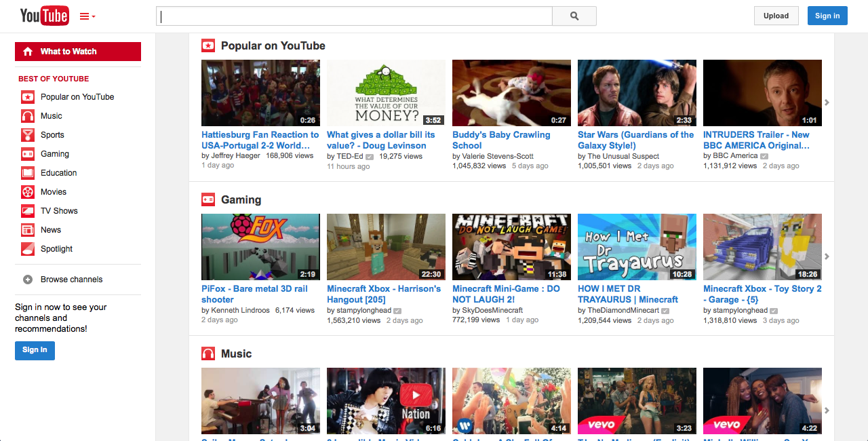The height and width of the screenshot is (441, 868).
Task: Click Jeffrey Haeger channel name
Action: (235, 155)
